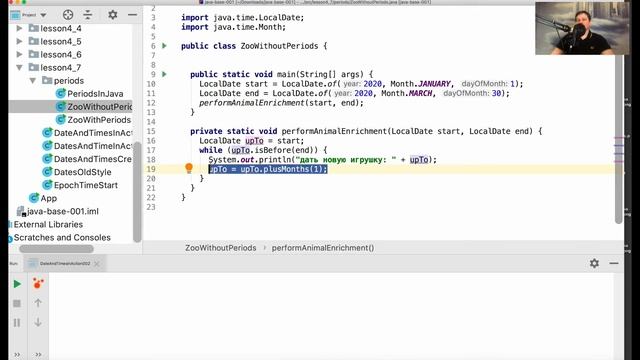Image resolution: width=640 pixels, height=360 pixels.
Task: Hide the Project panel with minus icon
Action: [x=132, y=15]
